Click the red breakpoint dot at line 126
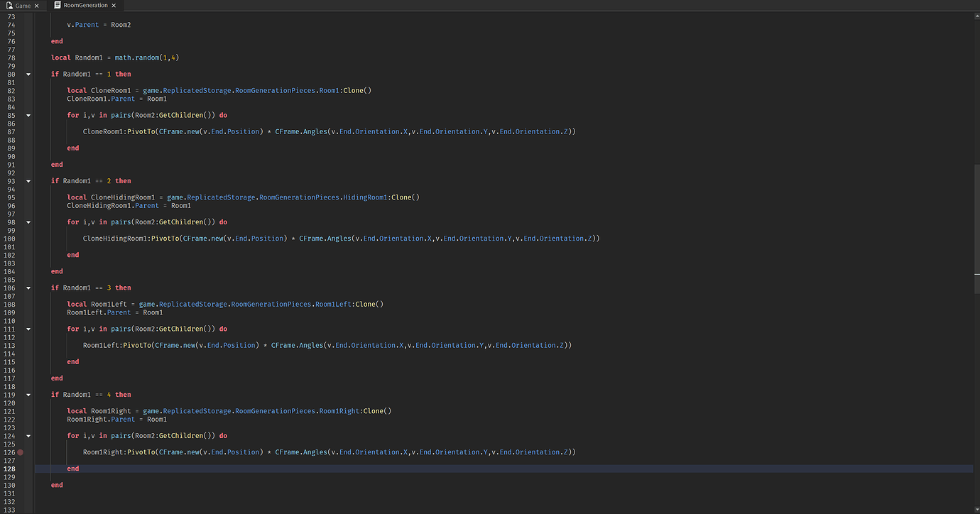 (20, 452)
